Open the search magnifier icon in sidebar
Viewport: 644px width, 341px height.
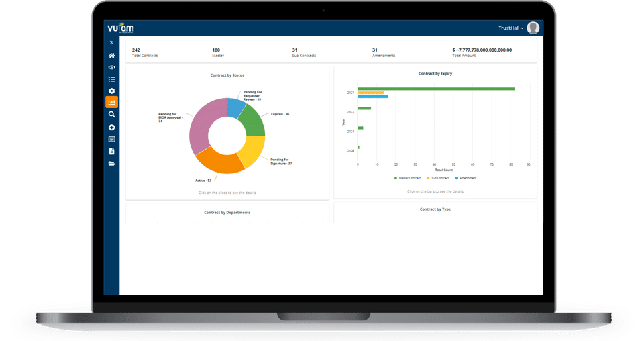click(x=111, y=115)
